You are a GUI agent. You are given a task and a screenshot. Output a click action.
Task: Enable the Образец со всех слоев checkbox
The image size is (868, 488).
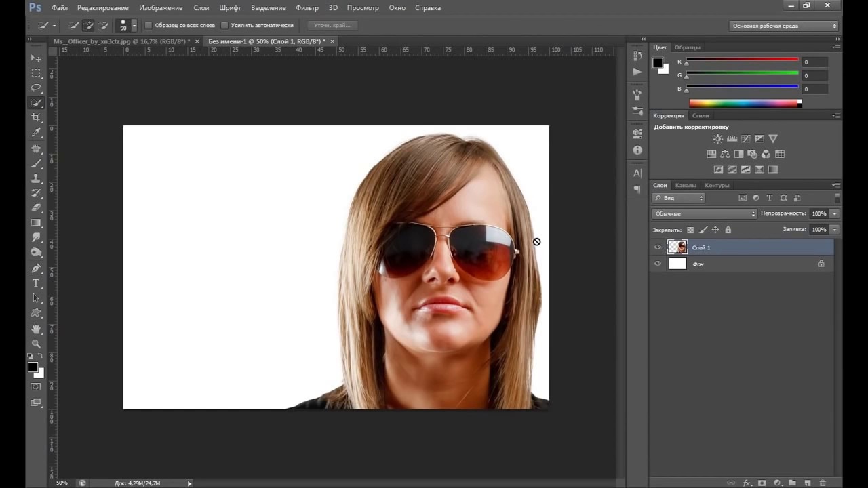pos(149,26)
